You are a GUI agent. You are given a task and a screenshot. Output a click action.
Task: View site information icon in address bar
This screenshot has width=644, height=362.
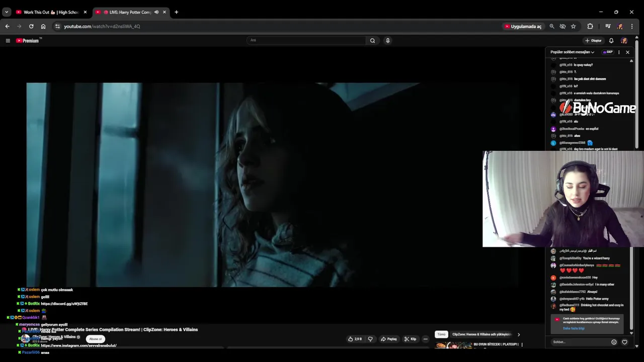coord(57,26)
